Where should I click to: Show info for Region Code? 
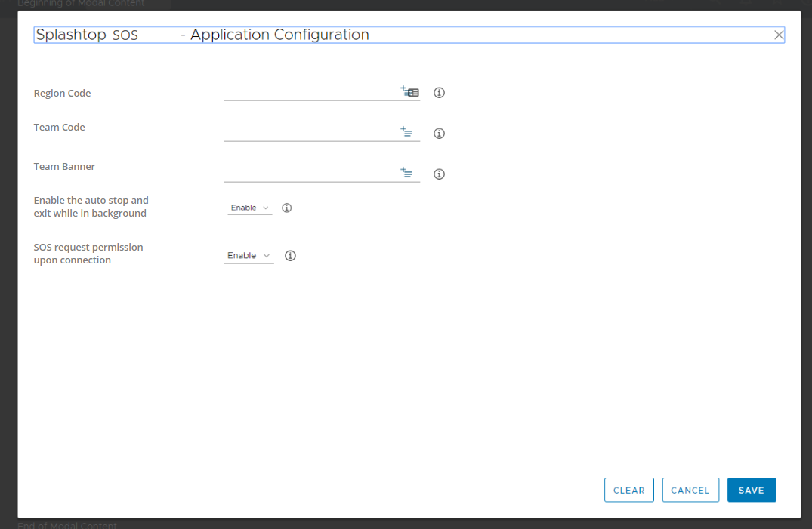click(439, 93)
